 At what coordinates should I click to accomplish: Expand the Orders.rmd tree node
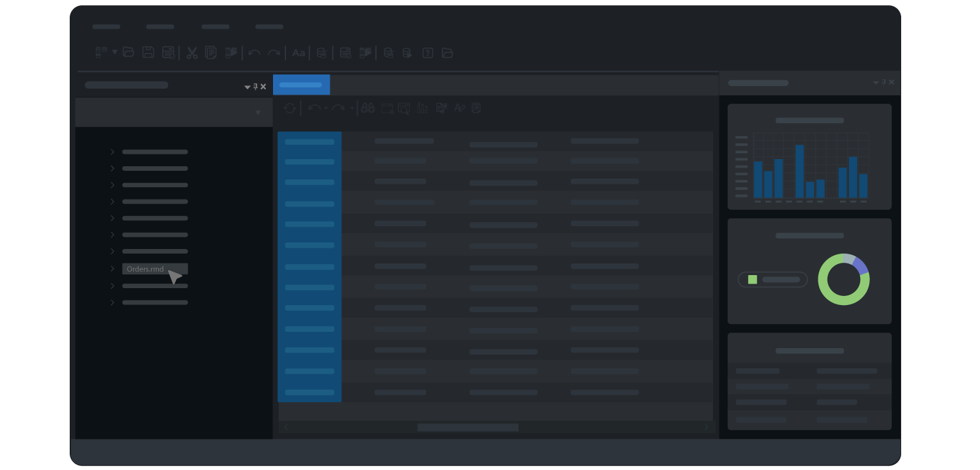[x=112, y=269]
